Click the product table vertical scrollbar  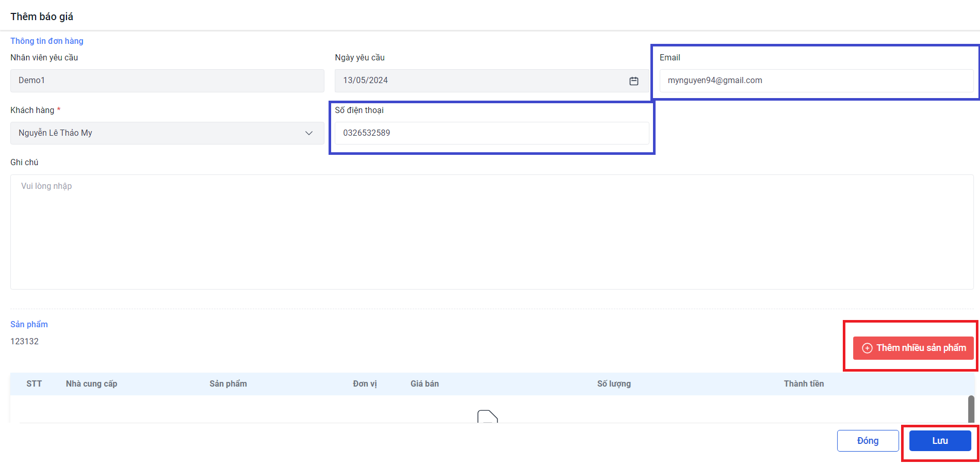pyautogui.click(x=971, y=409)
